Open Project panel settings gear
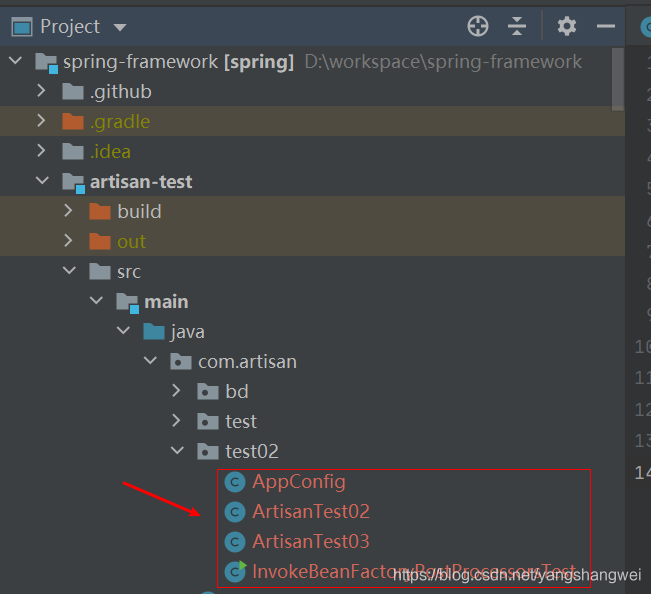The width and height of the screenshot is (651, 594). coord(567,26)
